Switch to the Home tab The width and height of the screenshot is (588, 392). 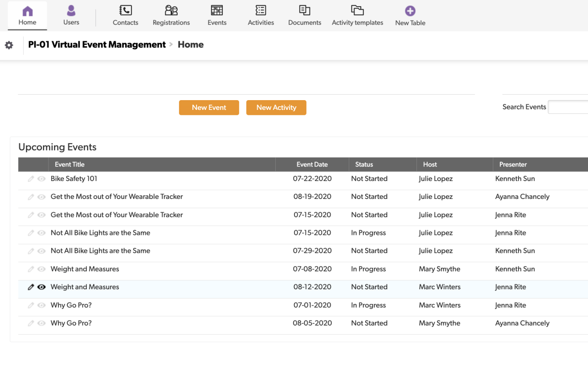coord(27,16)
